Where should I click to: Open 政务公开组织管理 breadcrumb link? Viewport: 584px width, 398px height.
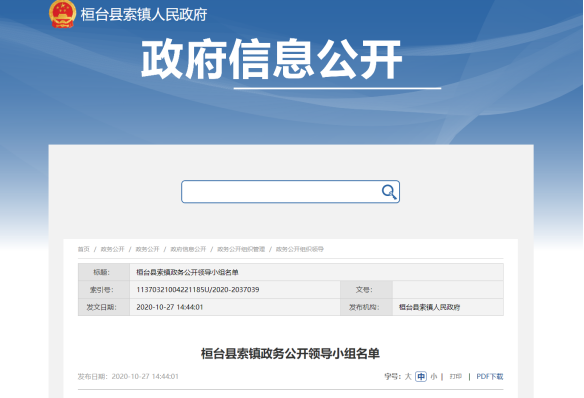(241, 249)
